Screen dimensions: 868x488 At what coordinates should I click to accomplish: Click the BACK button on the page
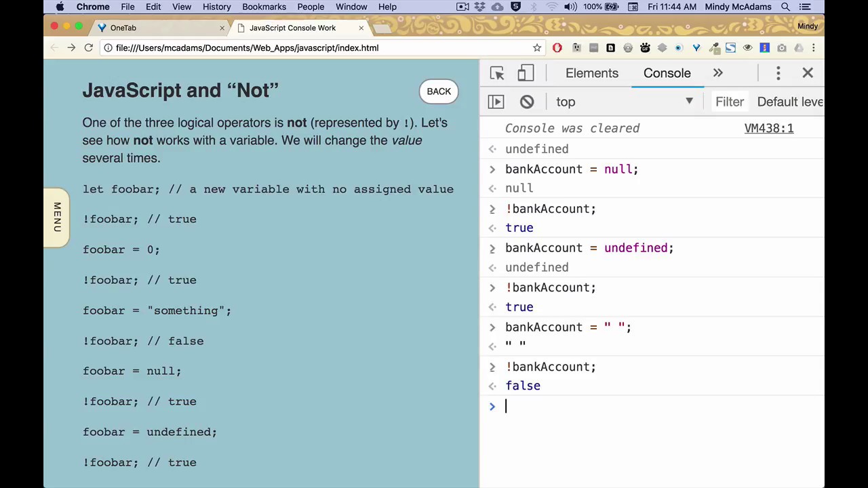point(439,91)
